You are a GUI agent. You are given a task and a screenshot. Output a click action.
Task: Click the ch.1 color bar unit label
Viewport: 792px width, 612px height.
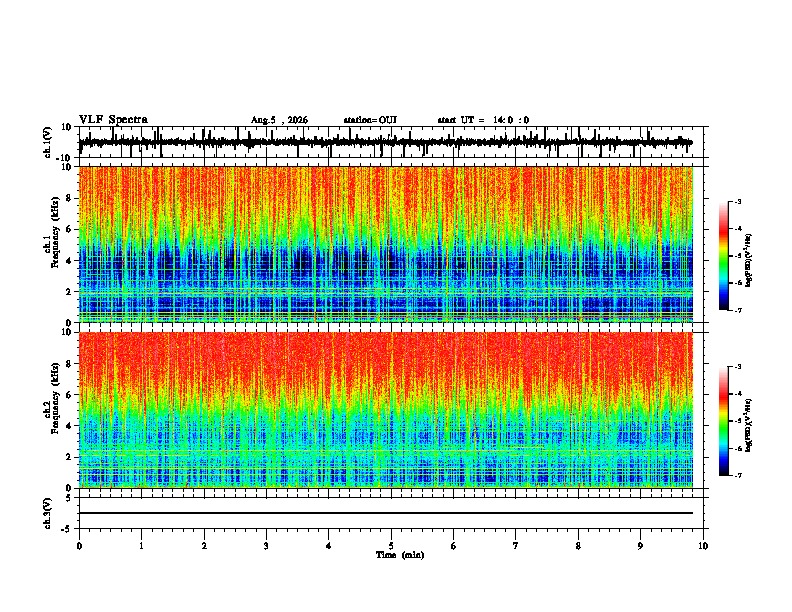[749, 260]
